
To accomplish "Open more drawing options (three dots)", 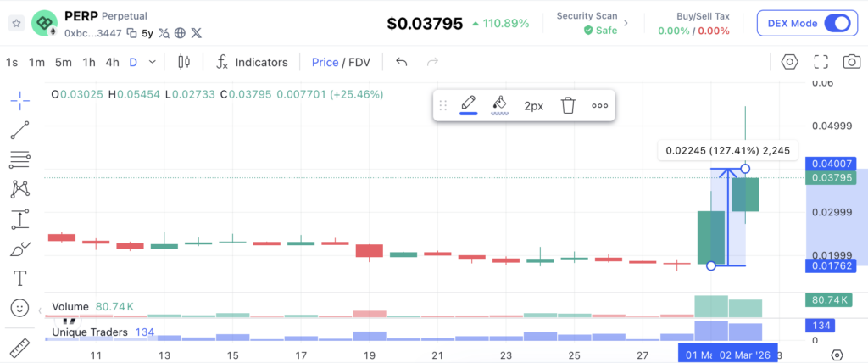I will 600,105.
